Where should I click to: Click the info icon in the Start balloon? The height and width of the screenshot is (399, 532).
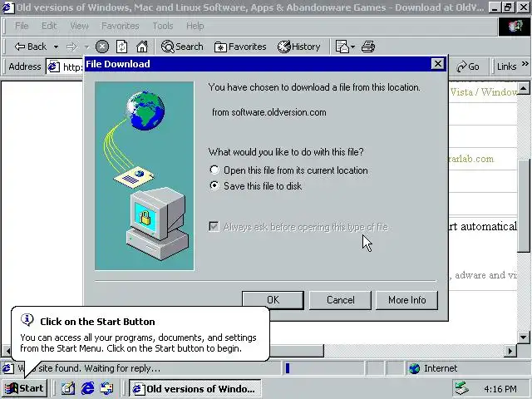[x=27, y=319]
